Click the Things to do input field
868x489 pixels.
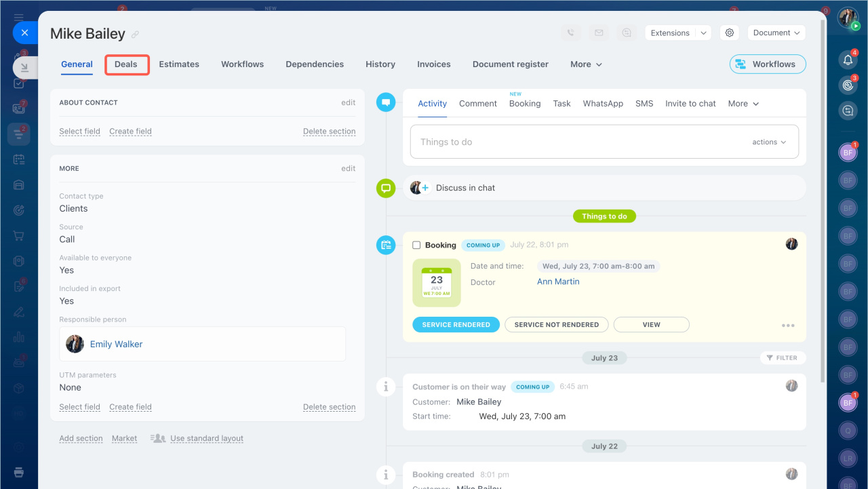coord(576,142)
